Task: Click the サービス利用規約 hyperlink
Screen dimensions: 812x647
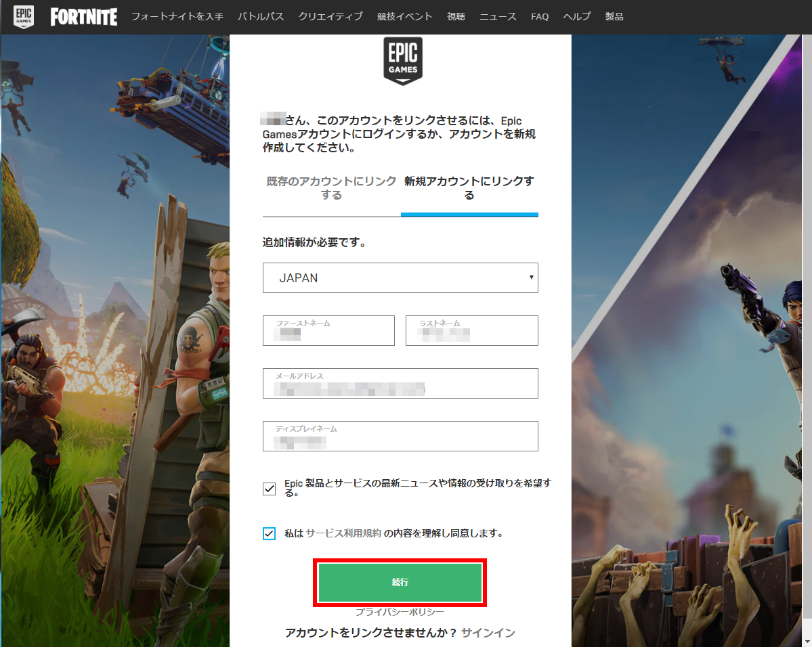Action: pyautogui.click(x=345, y=533)
